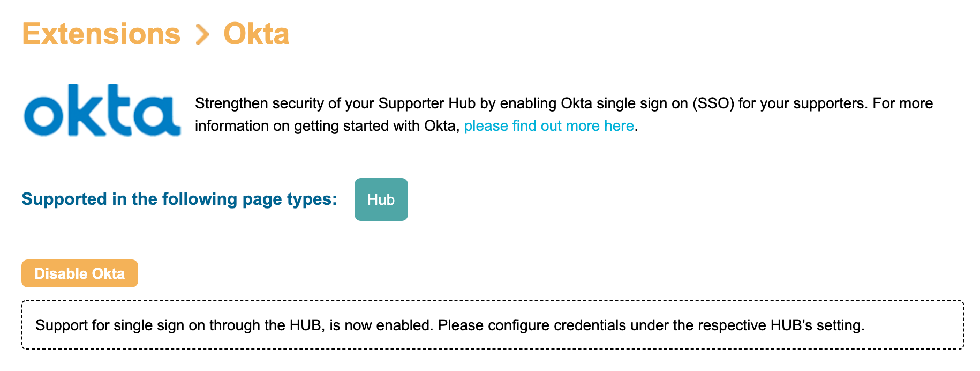Image resolution: width=980 pixels, height=371 pixels.
Task: Click the Okta logo image
Action: (102, 110)
